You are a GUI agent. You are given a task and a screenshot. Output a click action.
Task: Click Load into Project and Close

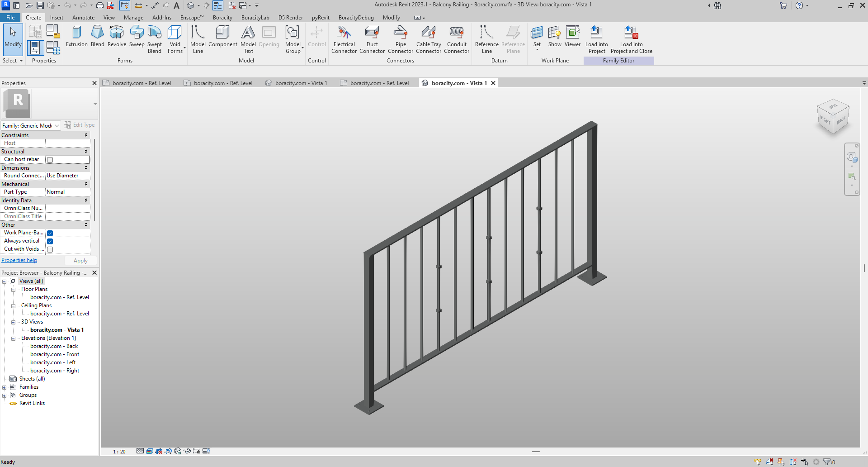click(x=632, y=39)
